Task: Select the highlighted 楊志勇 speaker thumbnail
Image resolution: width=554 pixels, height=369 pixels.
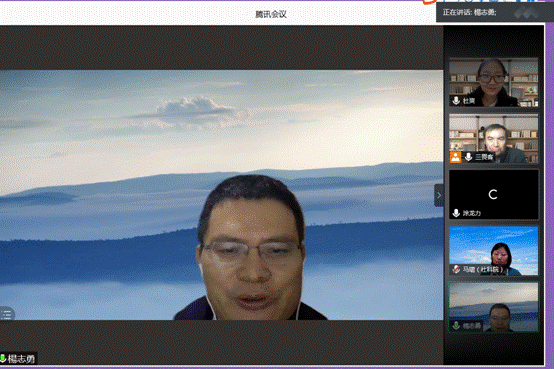Action: click(494, 307)
